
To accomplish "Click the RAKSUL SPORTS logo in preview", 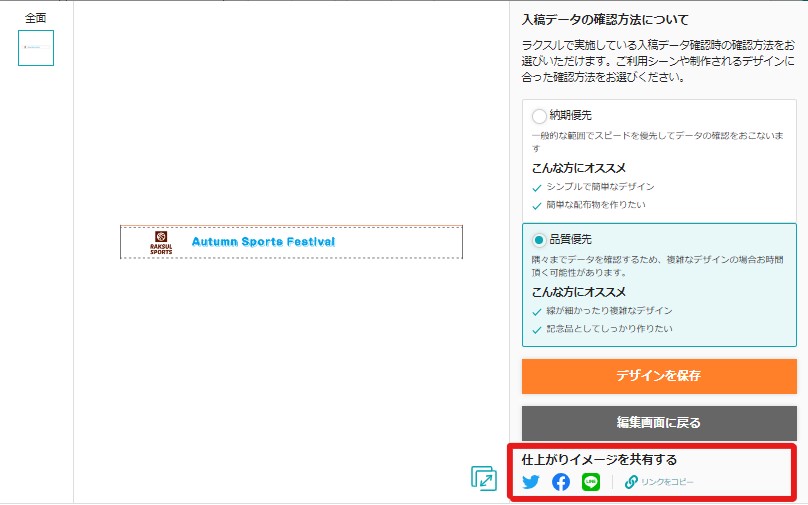I will [x=161, y=242].
